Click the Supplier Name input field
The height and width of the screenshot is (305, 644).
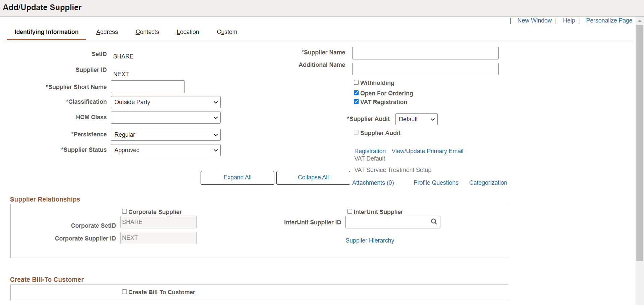tap(425, 53)
